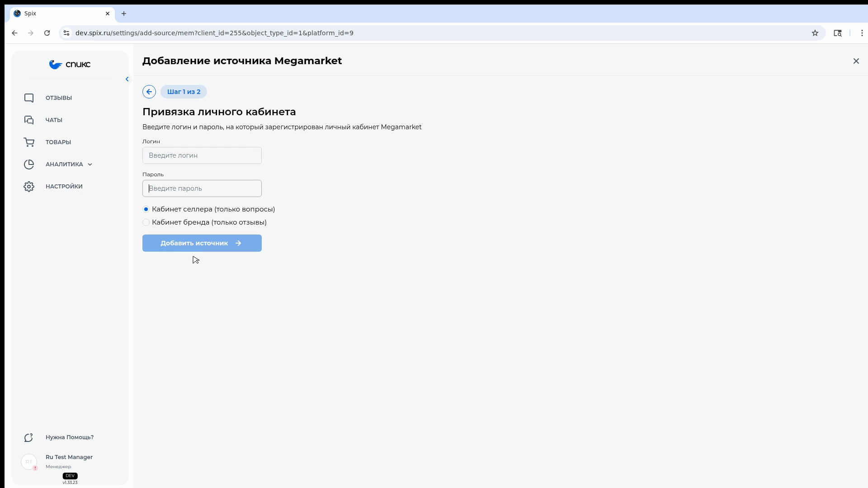
Task: Open the Чаты chats icon
Action: (x=29, y=120)
